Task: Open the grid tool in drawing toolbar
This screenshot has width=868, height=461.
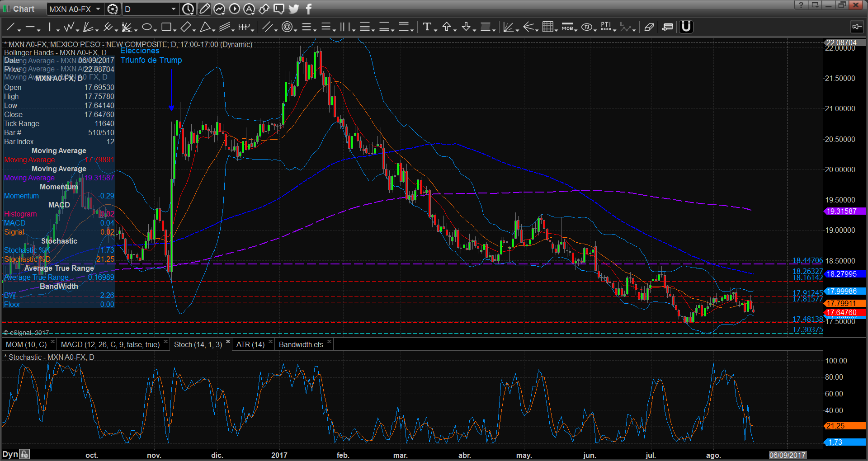Action: coord(548,27)
